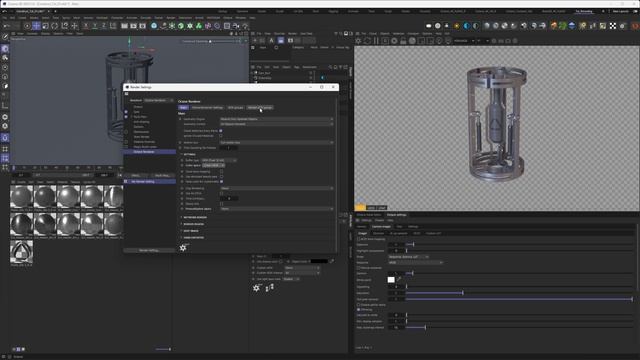Click the Octane gear icon at Render Settings bottom
Viewport: 640px width, 360px height.
pos(183,247)
